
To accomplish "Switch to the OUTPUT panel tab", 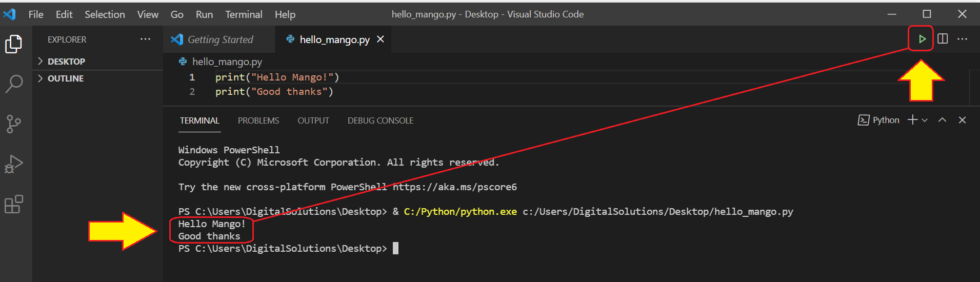I will pos(313,120).
